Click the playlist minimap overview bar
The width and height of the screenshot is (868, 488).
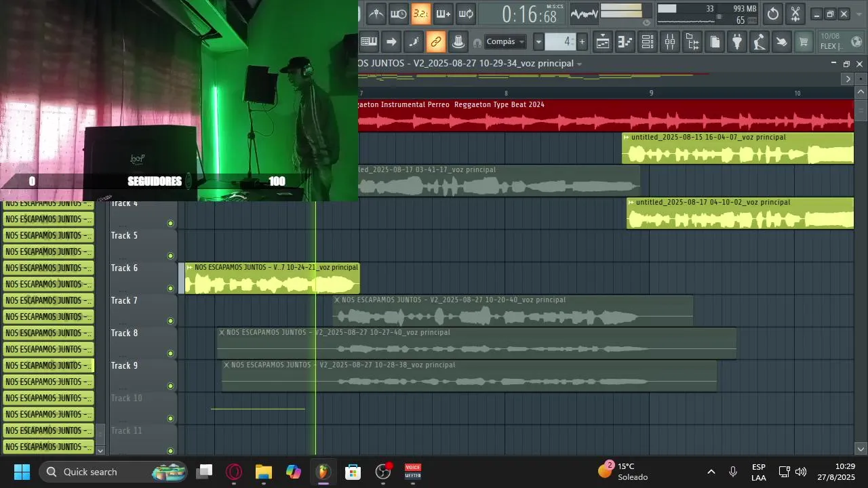(x=599, y=78)
